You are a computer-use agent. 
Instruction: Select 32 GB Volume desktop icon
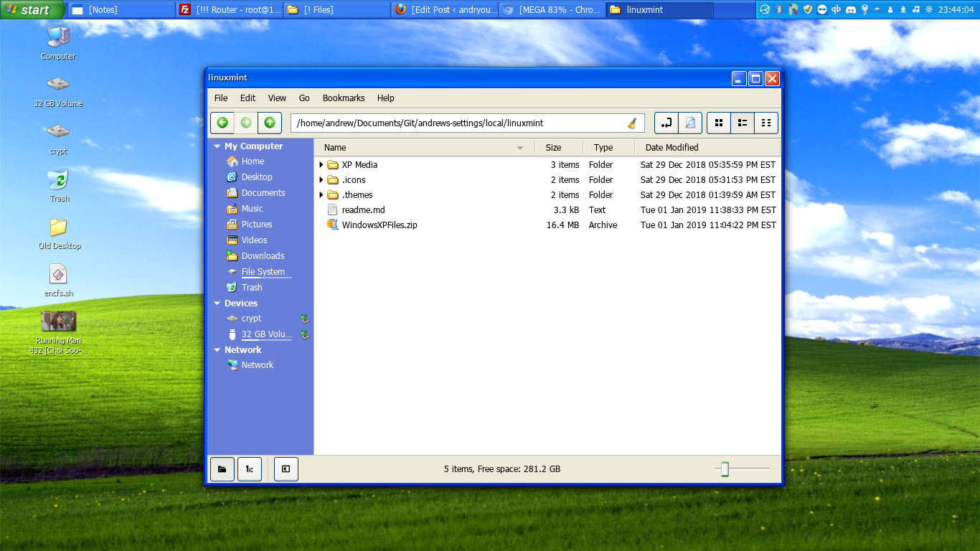(x=58, y=91)
